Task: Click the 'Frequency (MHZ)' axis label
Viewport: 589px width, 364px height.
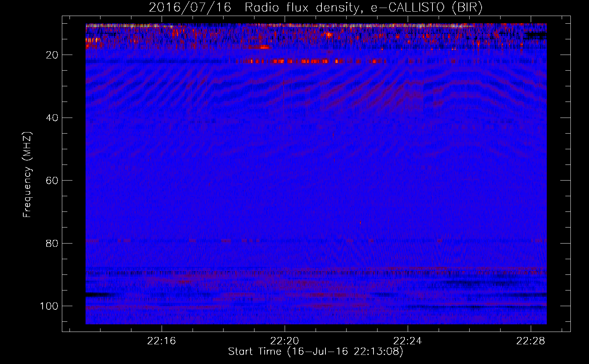Action: tap(27, 175)
